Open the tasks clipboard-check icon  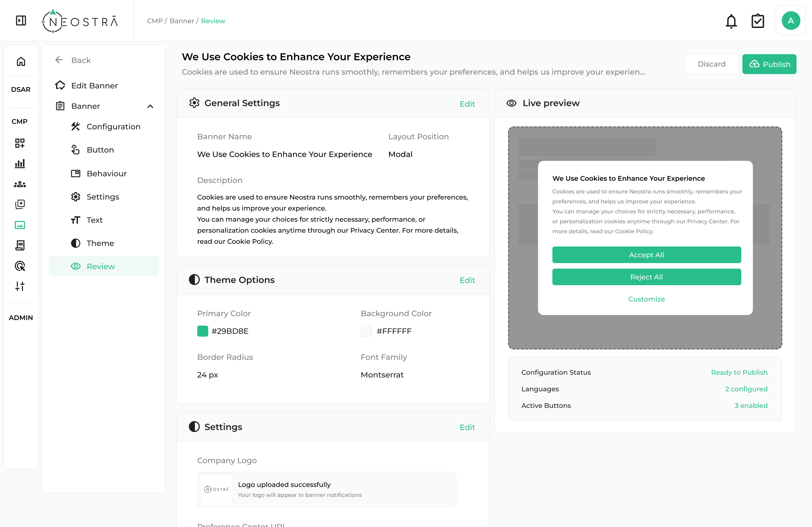757,21
